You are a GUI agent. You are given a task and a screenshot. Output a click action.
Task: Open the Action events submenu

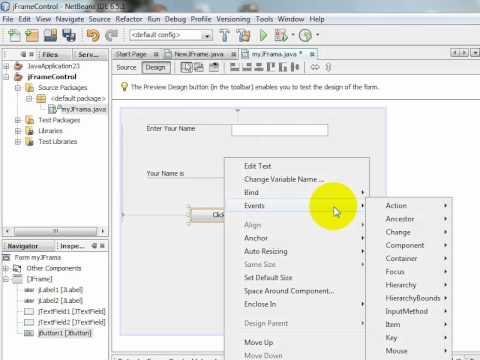point(409,206)
